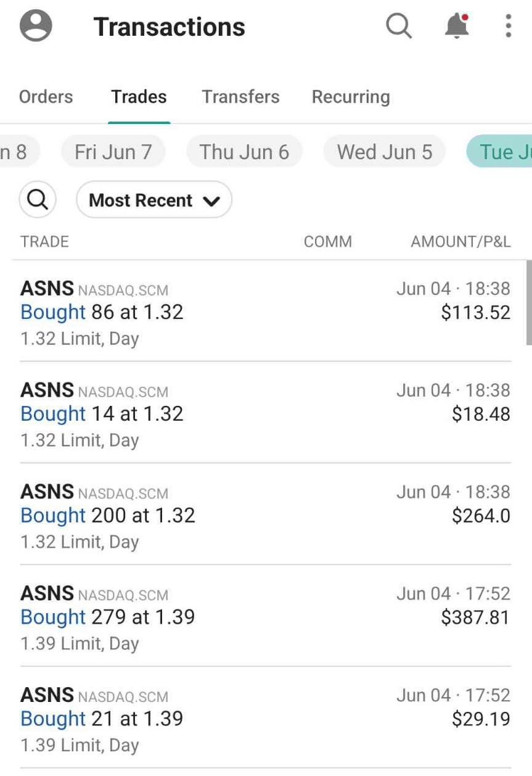This screenshot has width=532, height=776.
Task: Select the Thu Jun 6 date chip
Action: (244, 152)
